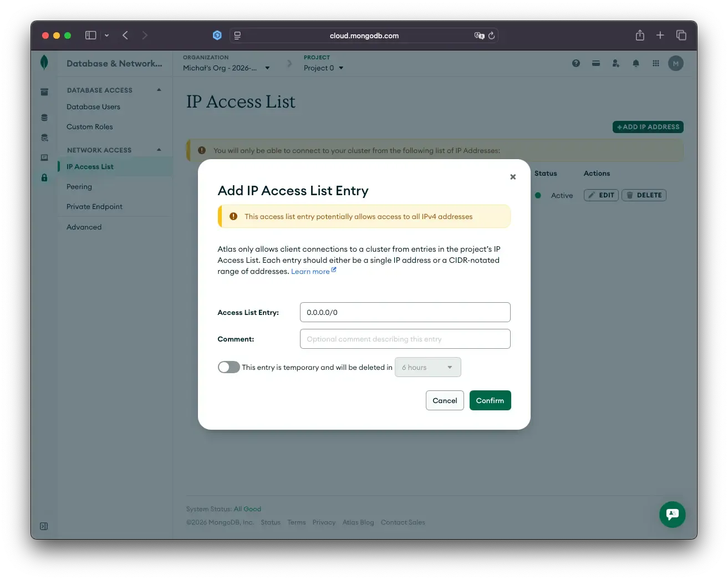Click the Access List Entry field
728x580 pixels.
[405, 312]
